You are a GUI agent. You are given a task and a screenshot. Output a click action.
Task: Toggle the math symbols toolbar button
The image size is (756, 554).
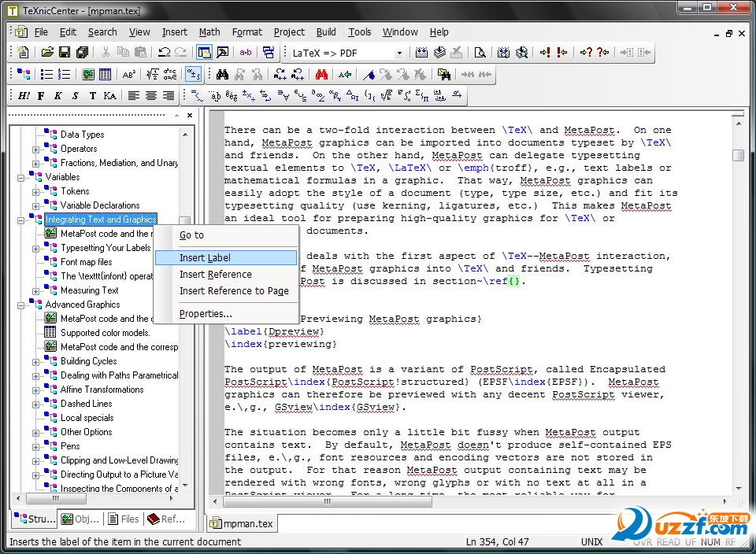[x=193, y=75]
